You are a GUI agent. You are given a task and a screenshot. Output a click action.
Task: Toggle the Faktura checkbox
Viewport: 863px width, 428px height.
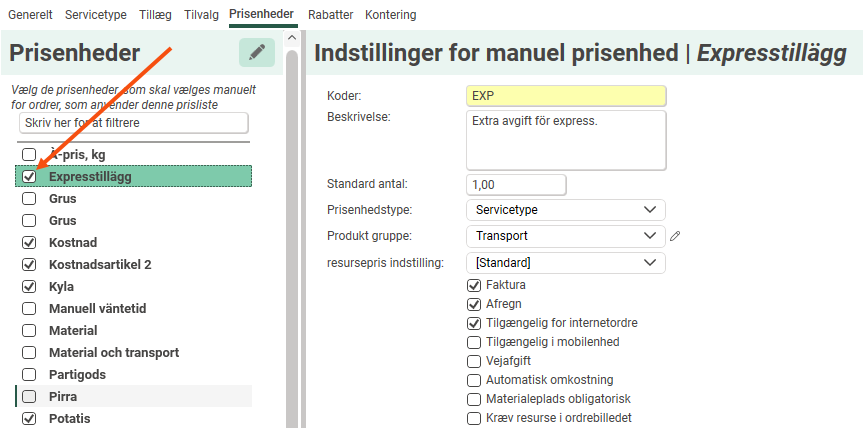474,286
